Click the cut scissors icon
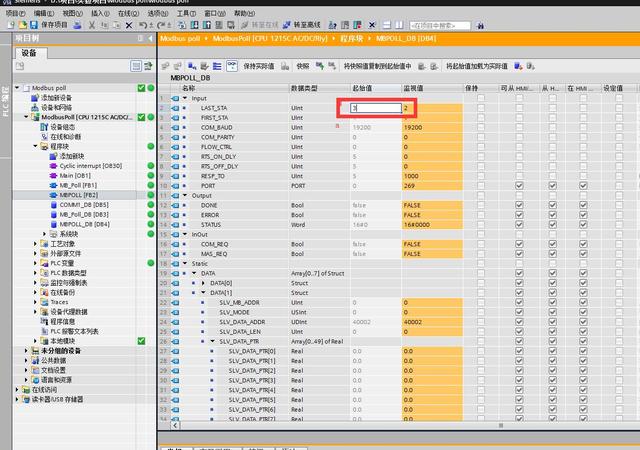The width and height of the screenshot is (640, 450). click(92, 25)
